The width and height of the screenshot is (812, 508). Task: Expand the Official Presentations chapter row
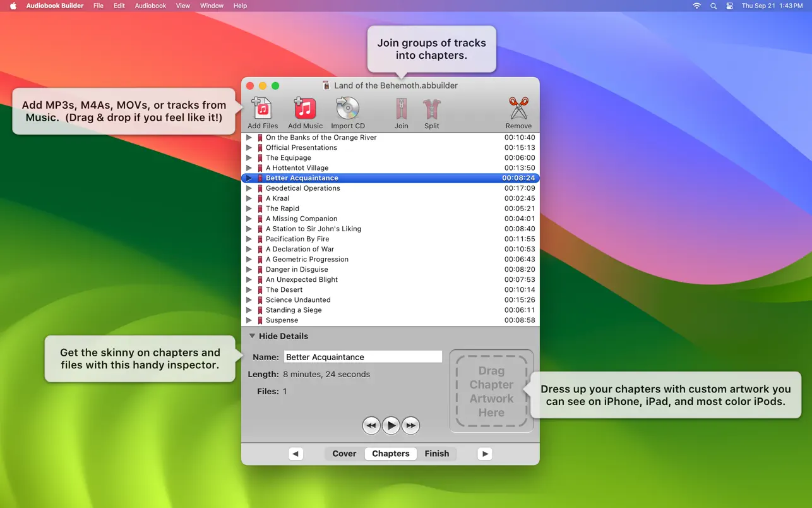click(249, 148)
